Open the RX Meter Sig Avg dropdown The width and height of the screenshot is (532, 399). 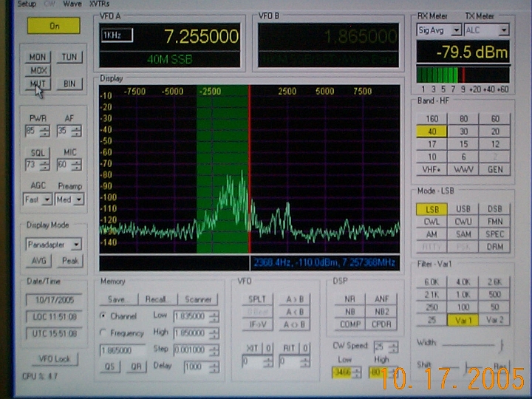(x=439, y=30)
